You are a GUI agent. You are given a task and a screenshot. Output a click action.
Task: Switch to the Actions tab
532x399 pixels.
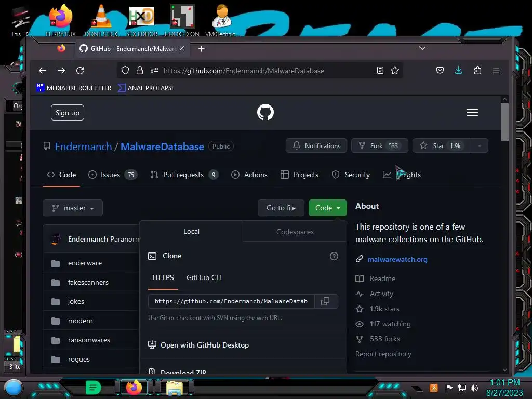pyautogui.click(x=249, y=175)
